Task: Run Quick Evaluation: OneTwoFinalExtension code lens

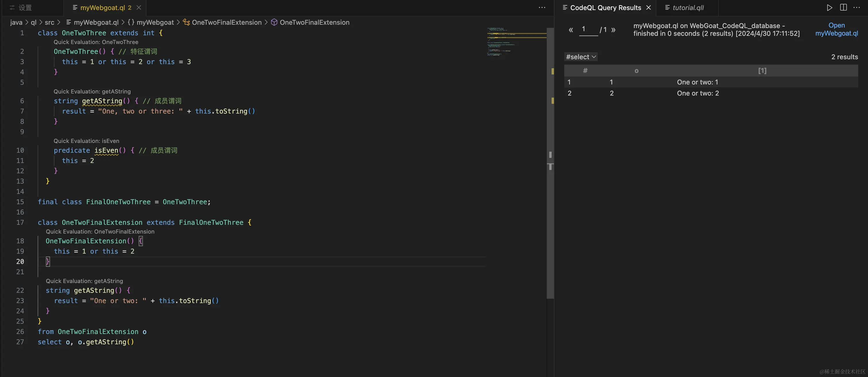Action: pos(100,232)
